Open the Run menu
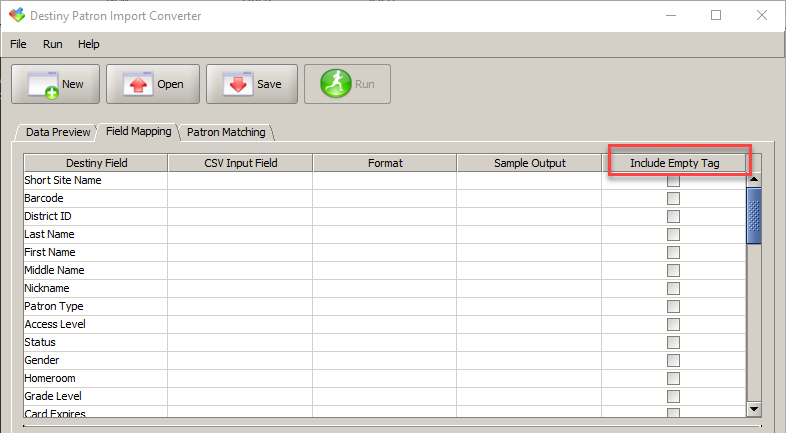Viewport: 786px width, 433px height. (x=53, y=44)
